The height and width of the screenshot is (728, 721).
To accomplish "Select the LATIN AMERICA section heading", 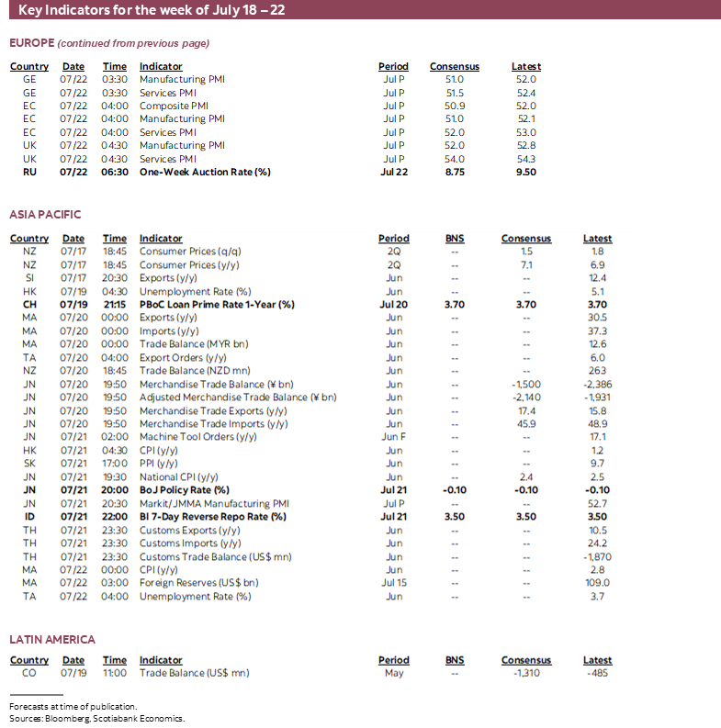I will point(52,639).
